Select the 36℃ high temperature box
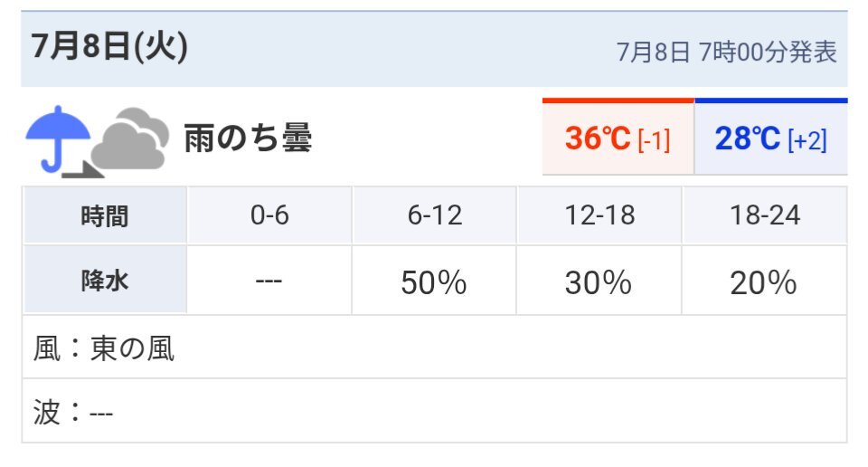Viewport: 868px width, 467px height. tap(618, 137)
